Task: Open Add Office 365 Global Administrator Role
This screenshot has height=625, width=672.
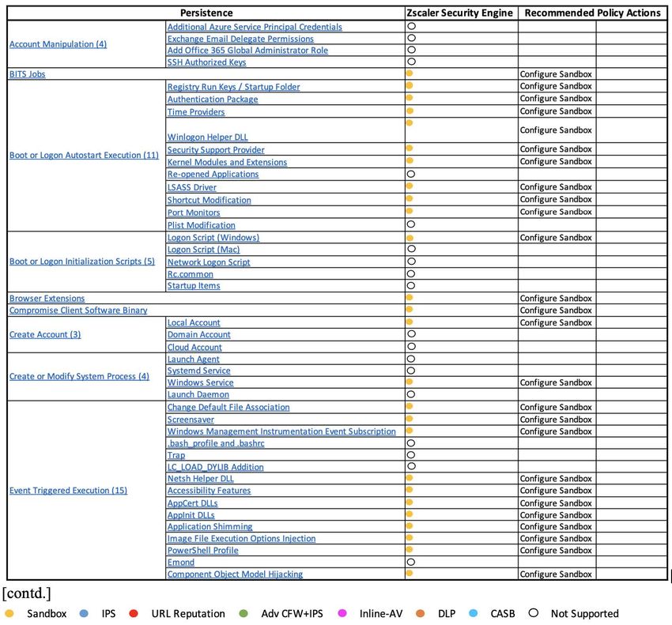Action: (x=247, y=51)
